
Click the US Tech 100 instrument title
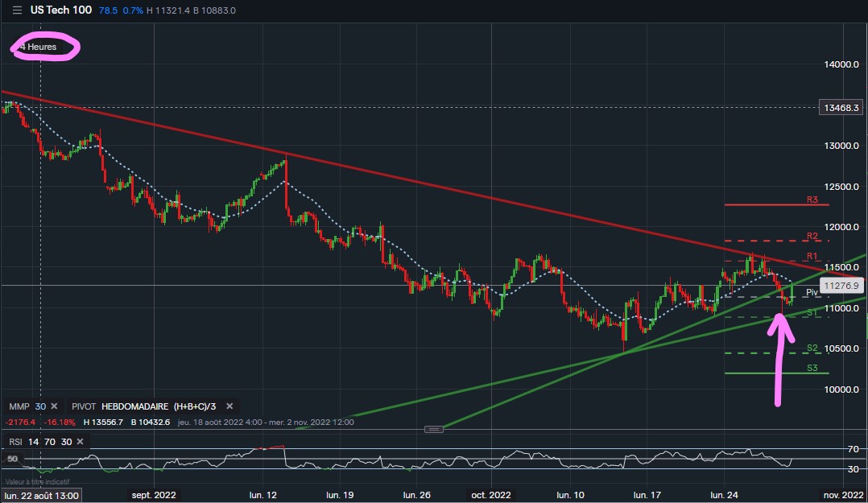pyautogui.click(x=61, y=10)
